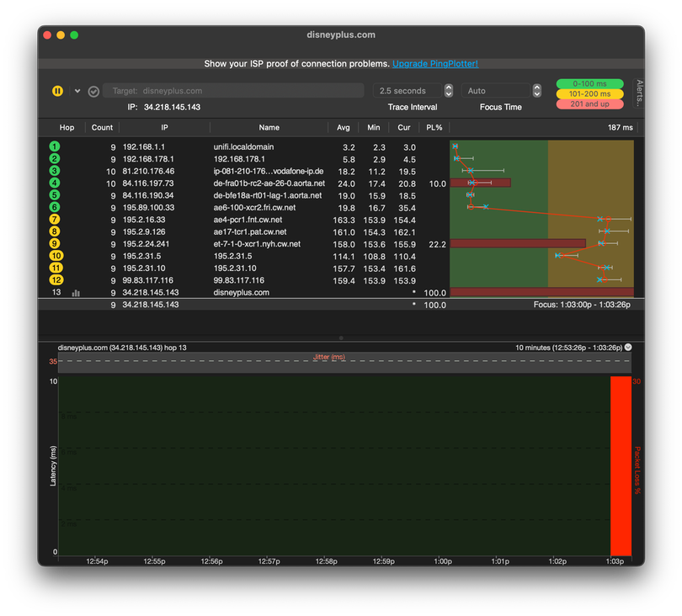Pause the trace with the yellow pause button
Screen dimensions: 682x616
coord(57,91)
